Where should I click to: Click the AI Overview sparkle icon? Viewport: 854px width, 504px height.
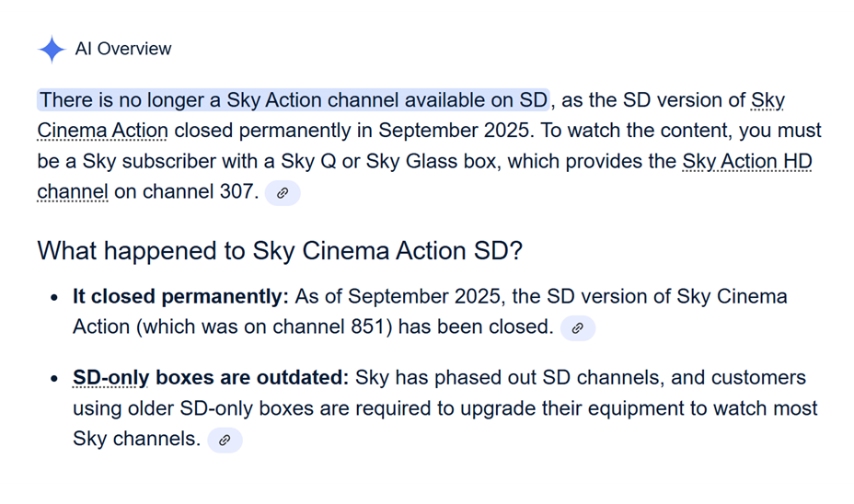pyautogui.click(x=52, y=49)
